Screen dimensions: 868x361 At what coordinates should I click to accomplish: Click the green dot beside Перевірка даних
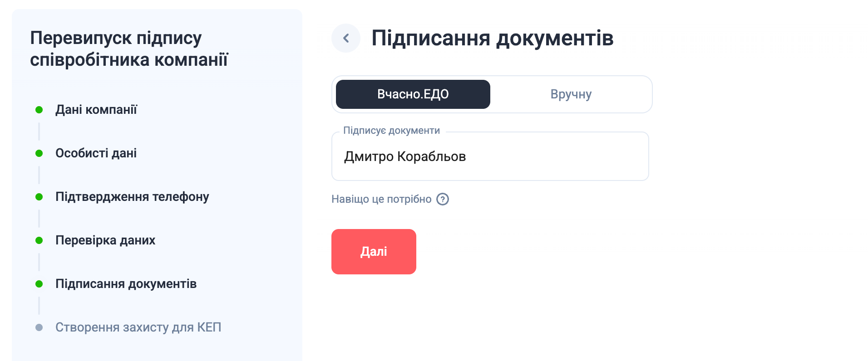click(39, 240)
